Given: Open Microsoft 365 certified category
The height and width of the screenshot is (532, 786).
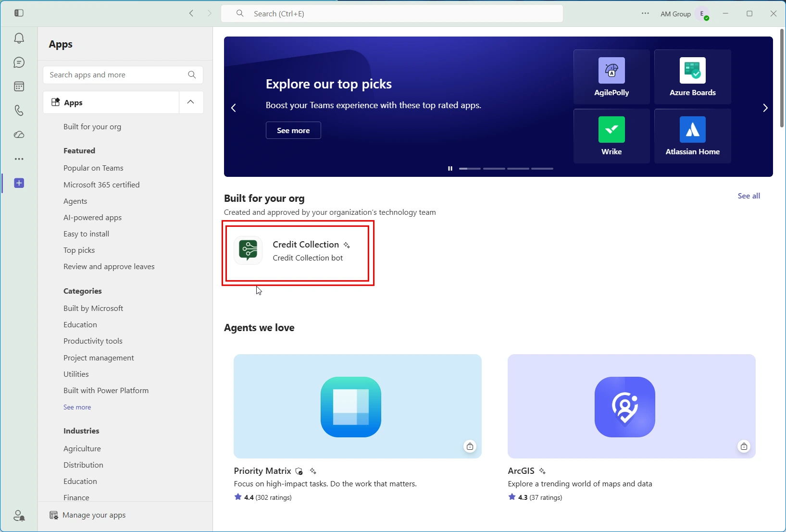Looking at the screenshot, I should (x=101, y=185).
